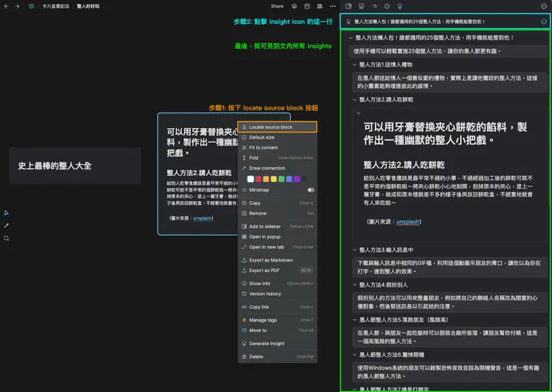Collapse 愚人節整人方法6.驚悚開機 chevron
552x392 pixels.
click(x=354, y=355)
